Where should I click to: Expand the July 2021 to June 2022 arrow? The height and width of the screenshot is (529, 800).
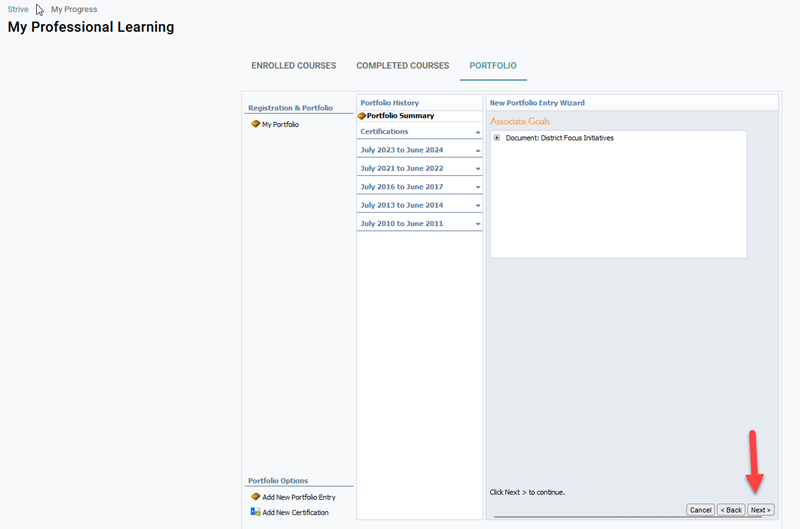pos(478,169)
